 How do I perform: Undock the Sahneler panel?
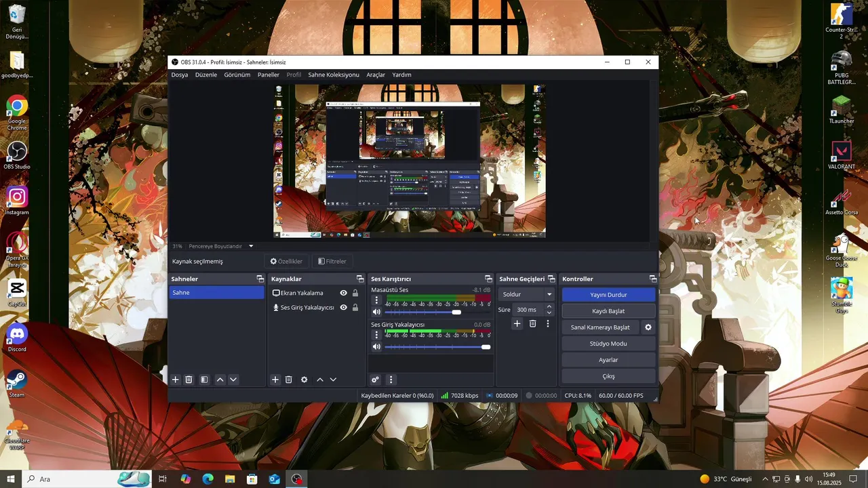click(260, 279)
